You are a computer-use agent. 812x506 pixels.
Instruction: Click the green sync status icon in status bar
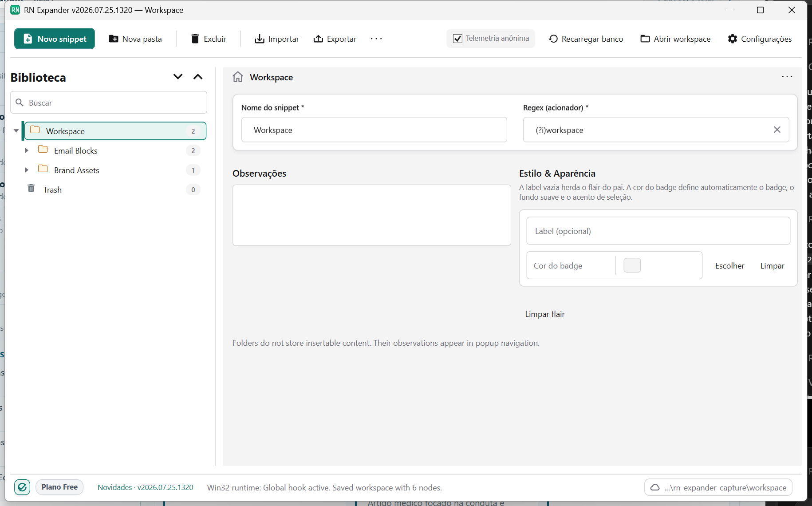coord(22,487)
